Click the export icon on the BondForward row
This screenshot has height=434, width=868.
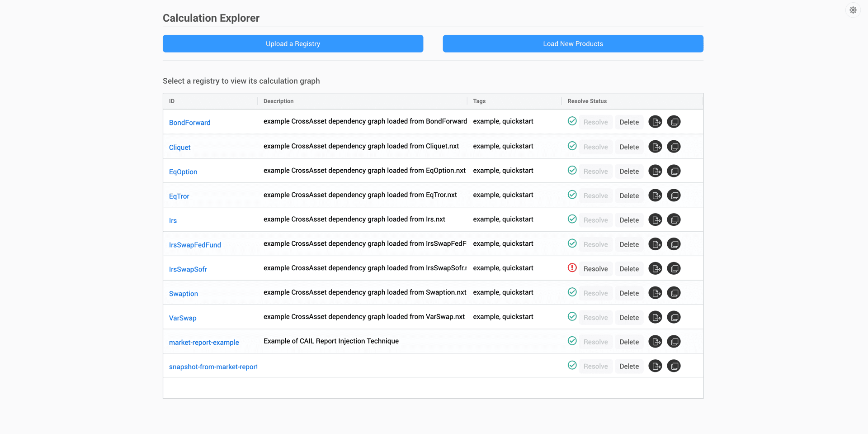tap(655, 122)
